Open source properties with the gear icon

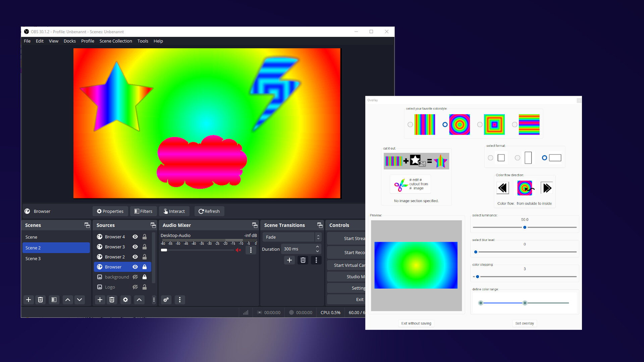[125, 300]
